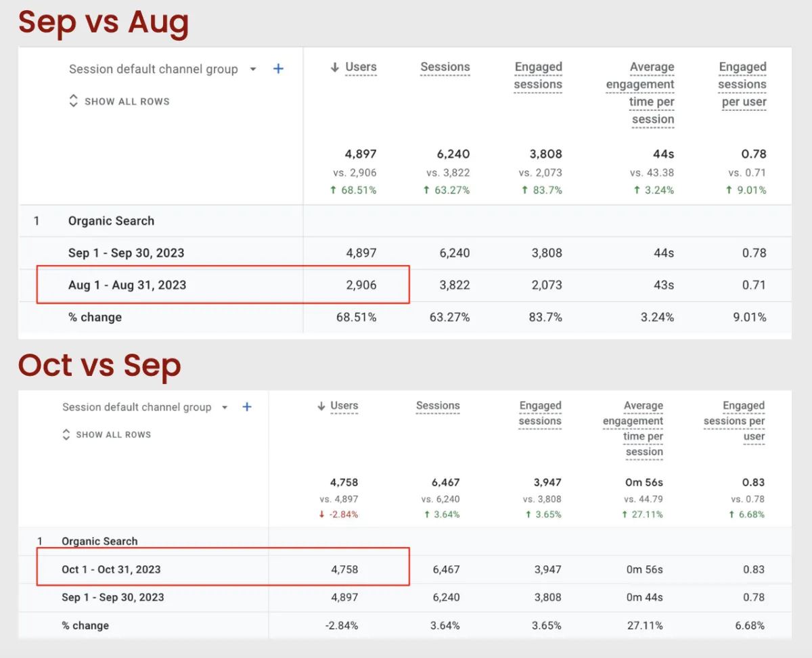
Task: Select Oct 1 - Oct 31, 2023 row
Action: click(111, 569)
